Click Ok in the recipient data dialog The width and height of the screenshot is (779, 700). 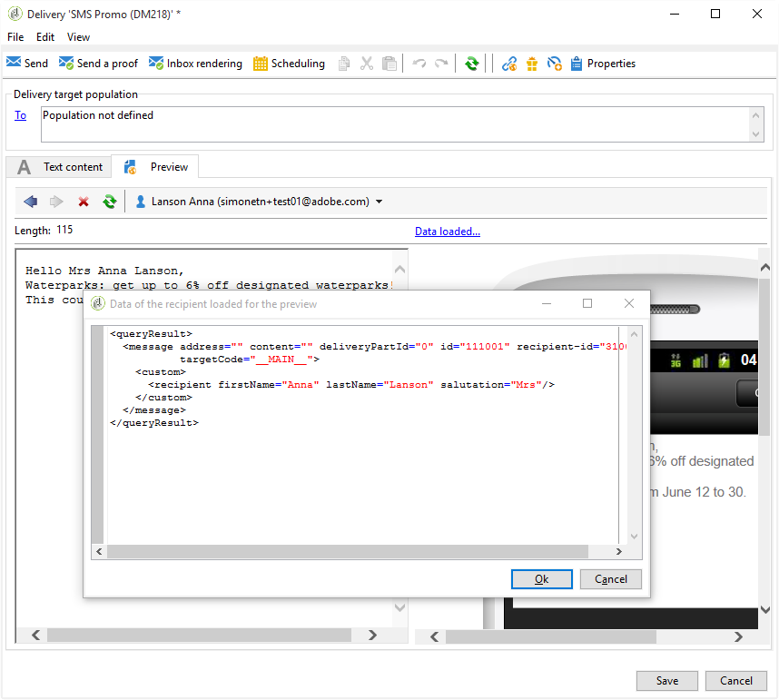[x=541, y=579]
